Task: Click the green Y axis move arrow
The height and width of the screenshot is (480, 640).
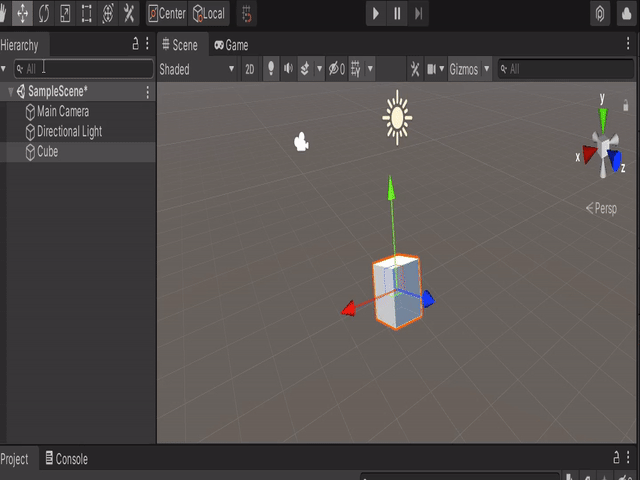Action: point(391,189)
